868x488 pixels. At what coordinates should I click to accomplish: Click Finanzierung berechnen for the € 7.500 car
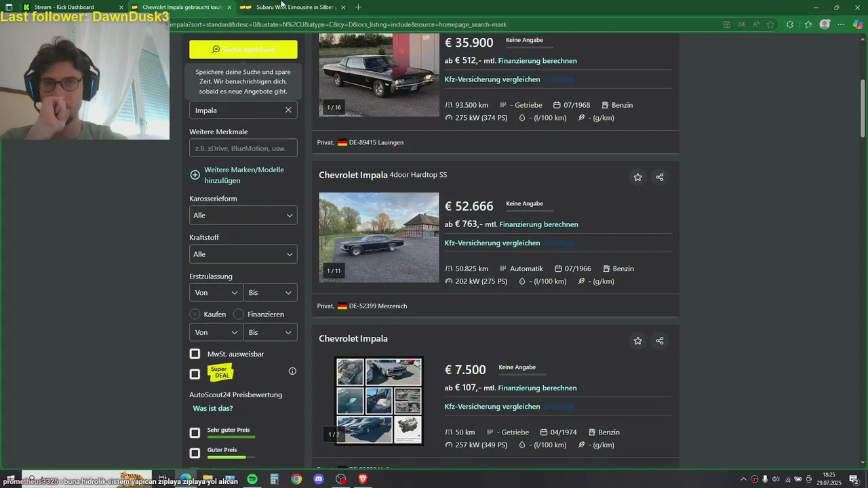(x=538, y=388)
